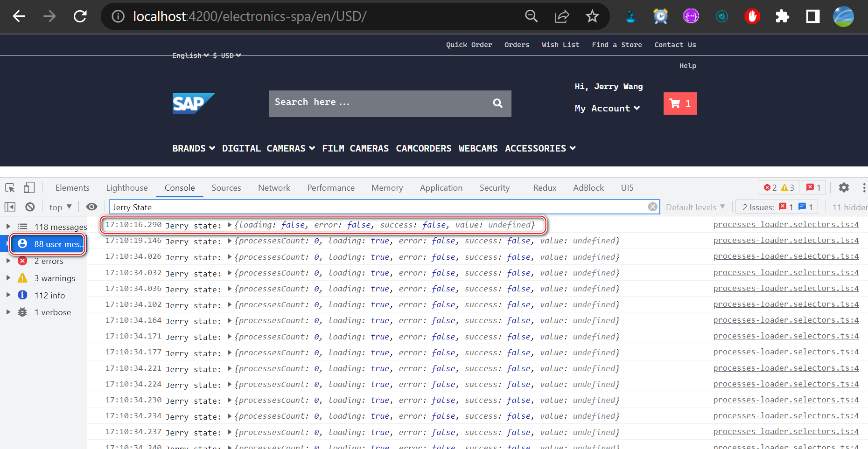868x449 pixels.
Task: Switch to the Application tab
Action: (441, 187)
